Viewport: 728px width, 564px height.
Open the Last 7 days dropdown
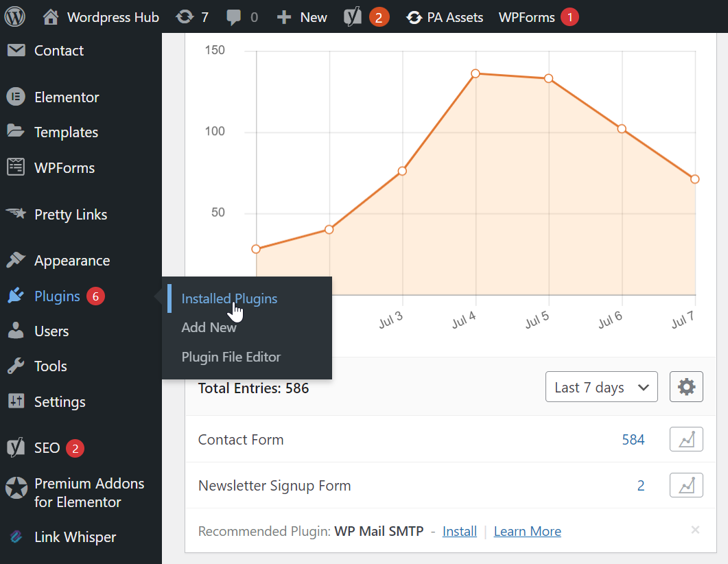click(x=601, y=387)
